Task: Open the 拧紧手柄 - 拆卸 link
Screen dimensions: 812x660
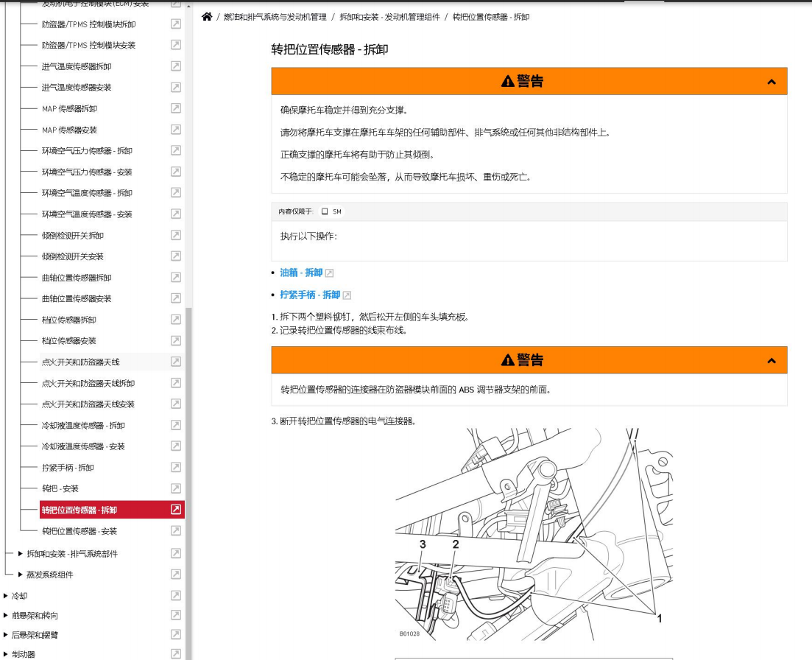Action: coord(310,295)
